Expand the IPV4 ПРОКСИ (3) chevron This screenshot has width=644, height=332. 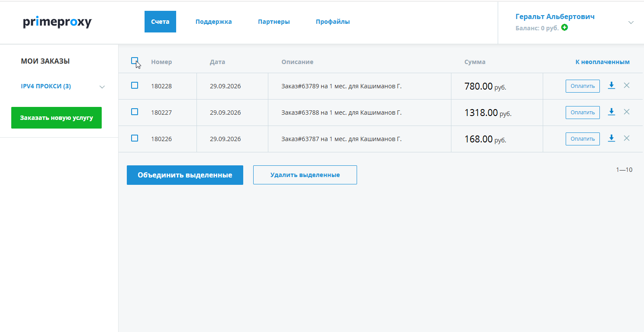coord(102,87)
